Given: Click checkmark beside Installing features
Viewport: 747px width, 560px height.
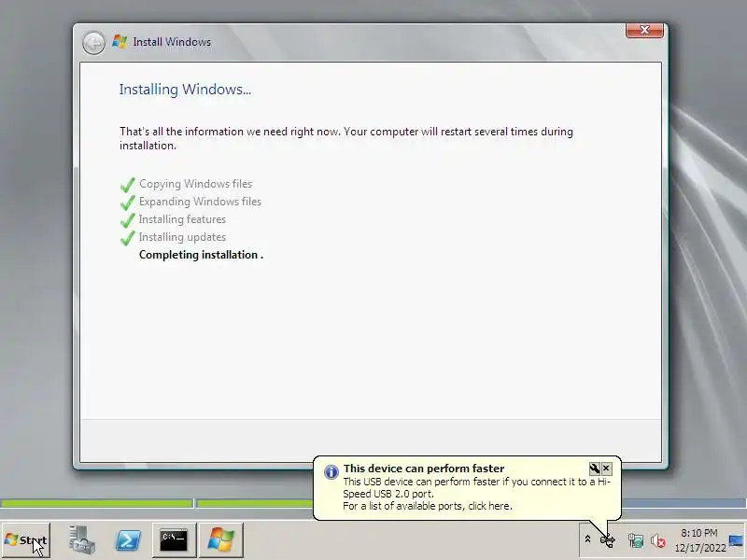Looking at the screenshot, I should click(128, 220).
